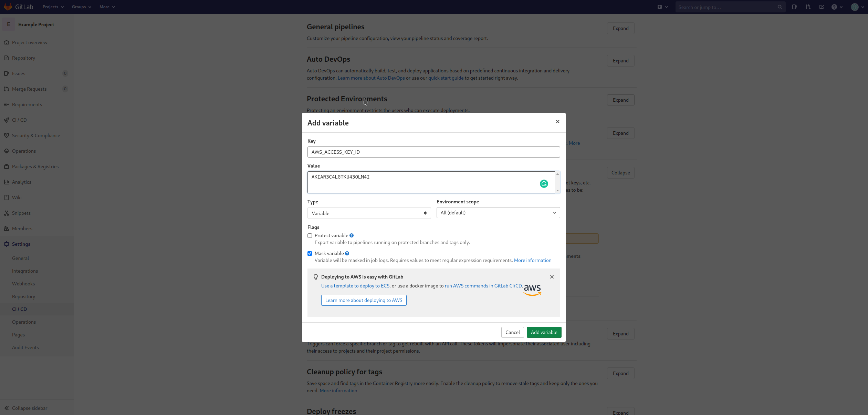Open the Type dropdown showing Variable
Image resolution: width=868 pixels, height=415 pixels.
pyautogui.click(x=369, y=213)
